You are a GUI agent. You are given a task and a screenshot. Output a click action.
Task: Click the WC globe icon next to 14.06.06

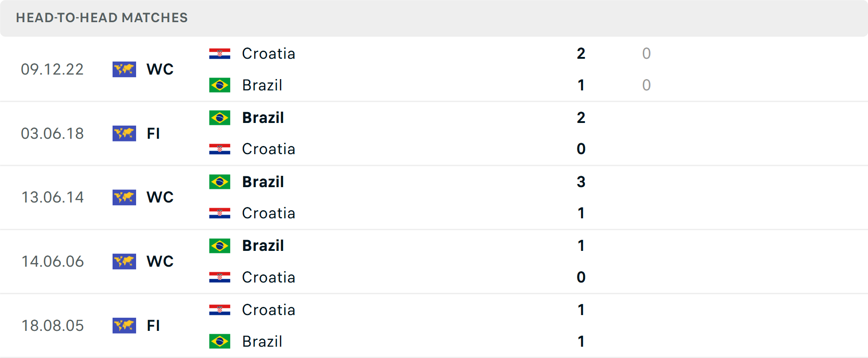pyautogui.click(x=124, y=261)
